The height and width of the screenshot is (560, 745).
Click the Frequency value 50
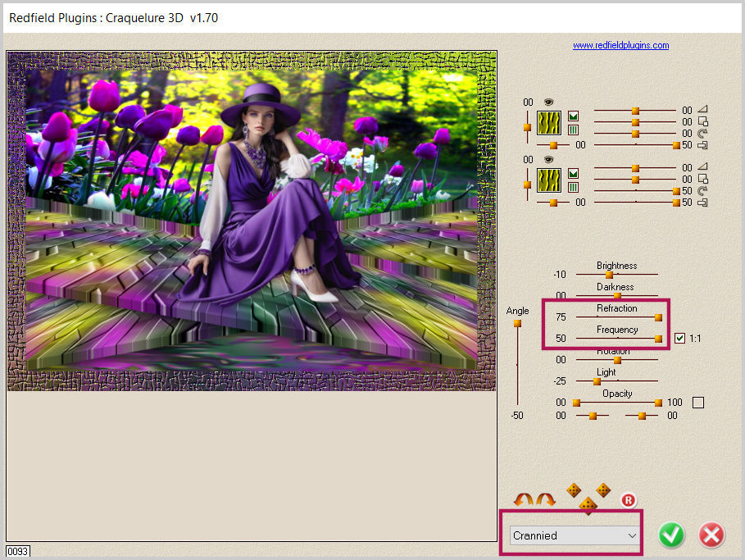(561, 339)
